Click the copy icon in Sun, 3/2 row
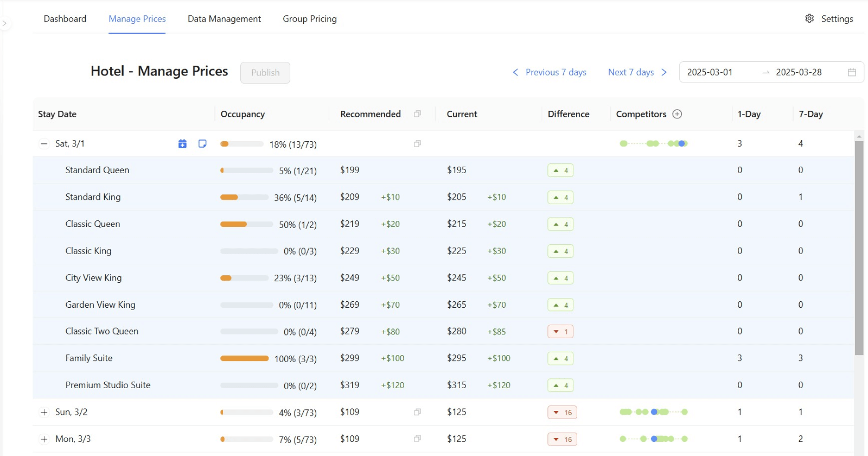 pos(417,412)
